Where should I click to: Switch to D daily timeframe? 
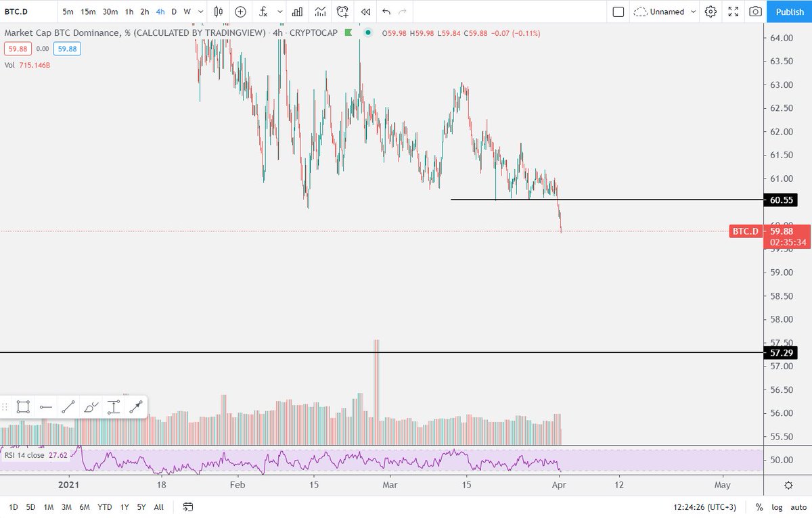click(174, 11)
